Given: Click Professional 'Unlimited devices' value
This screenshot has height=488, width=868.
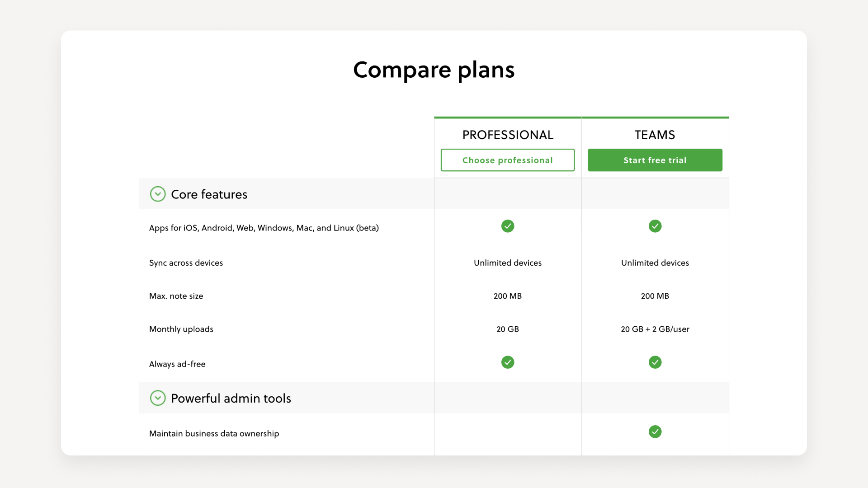Looking at the screenshot, I should coord(507,263).
